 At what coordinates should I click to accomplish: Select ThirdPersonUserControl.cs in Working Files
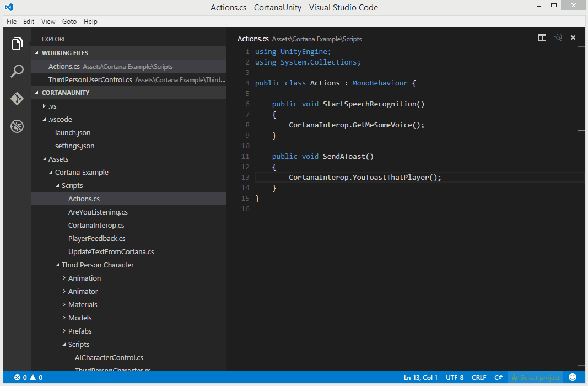[x=128, y=79]
